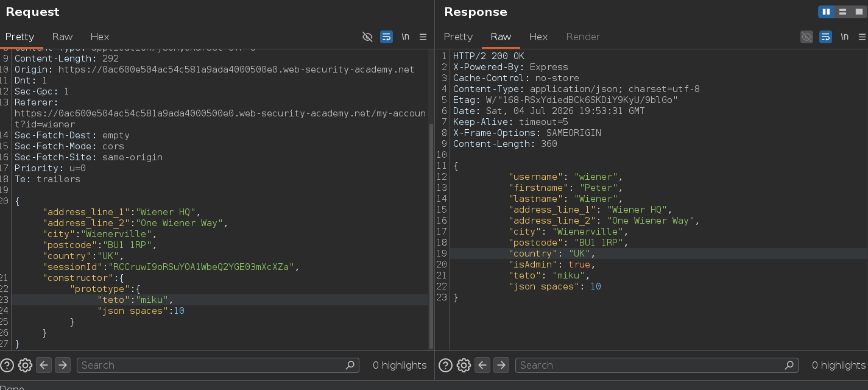Screen dimensions: 868x390
Task: Go to next match arrow under Request
Action: (63, 365)
